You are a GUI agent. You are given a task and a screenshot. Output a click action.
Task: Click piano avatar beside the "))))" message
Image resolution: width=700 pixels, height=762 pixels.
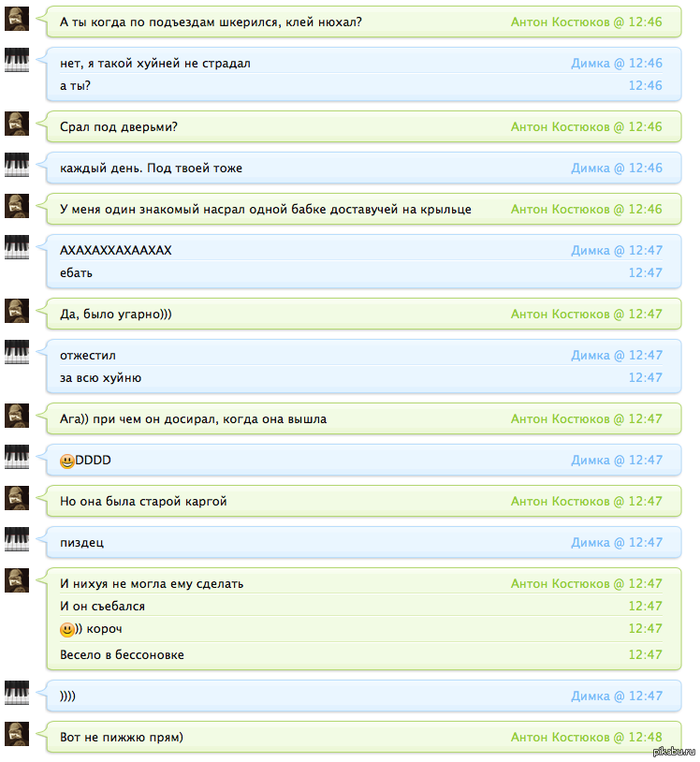point(17,693)
